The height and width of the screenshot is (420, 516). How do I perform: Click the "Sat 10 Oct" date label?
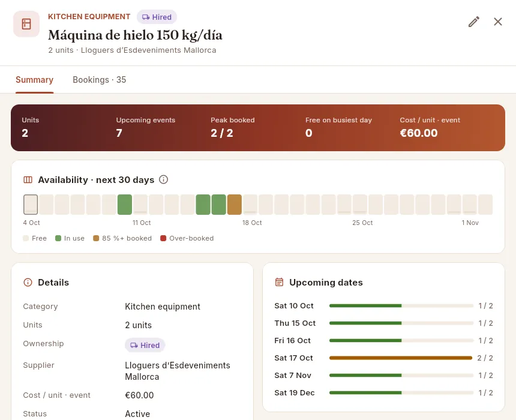tap(294, 306)
